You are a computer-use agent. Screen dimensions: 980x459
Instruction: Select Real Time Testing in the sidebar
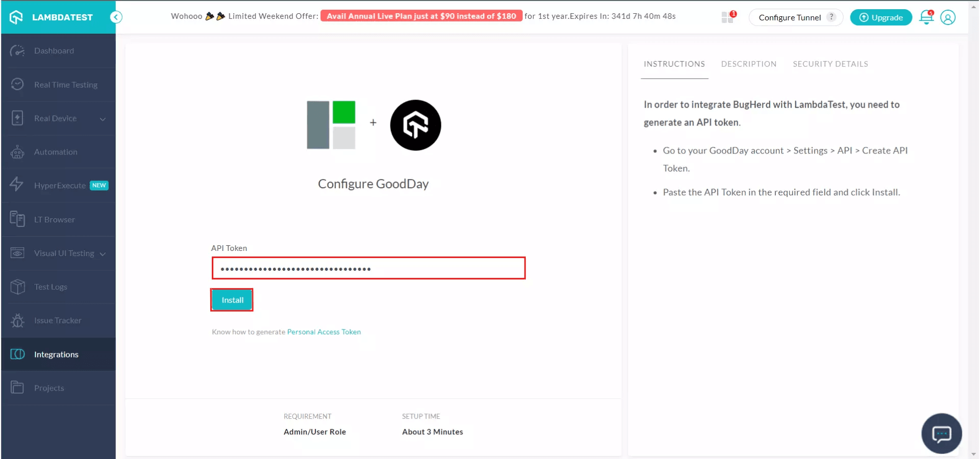(65, 84)
